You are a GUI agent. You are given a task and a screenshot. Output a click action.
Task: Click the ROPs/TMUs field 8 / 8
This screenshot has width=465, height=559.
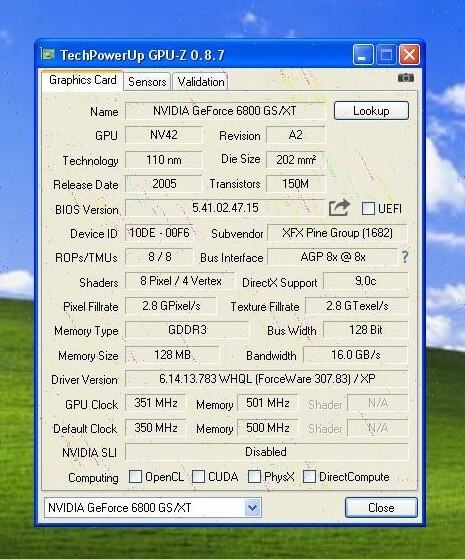tap(159, 257)
